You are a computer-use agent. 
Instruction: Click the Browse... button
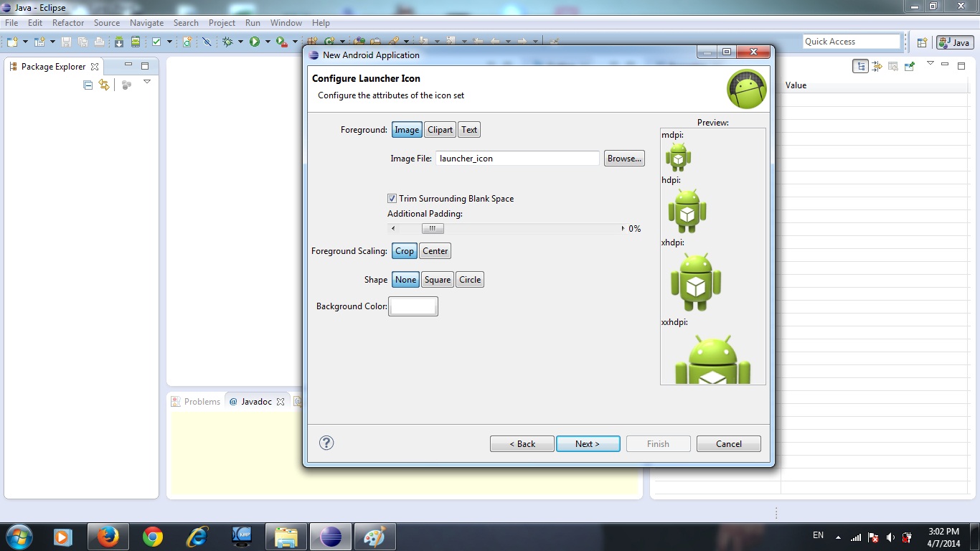tap(624, 159)
